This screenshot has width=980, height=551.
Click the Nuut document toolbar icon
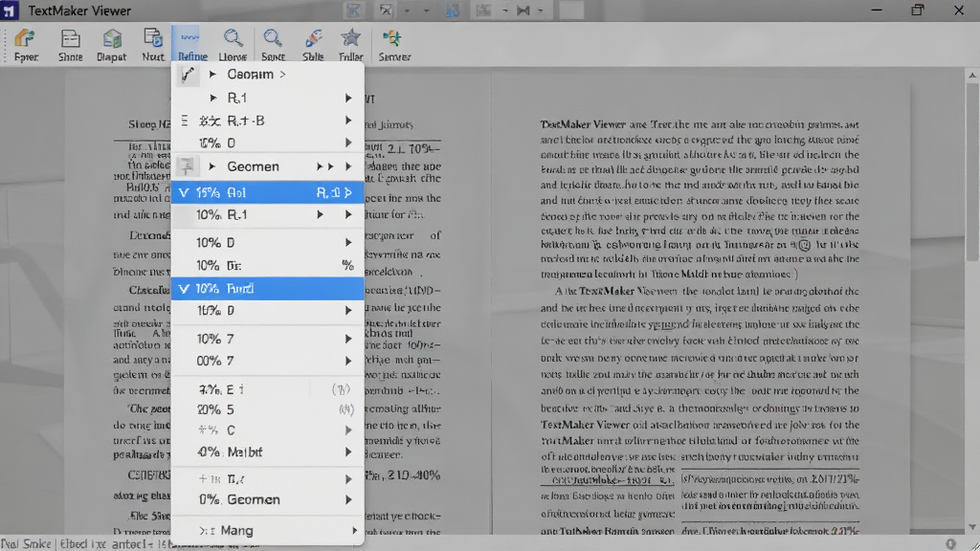click(152, 38)
